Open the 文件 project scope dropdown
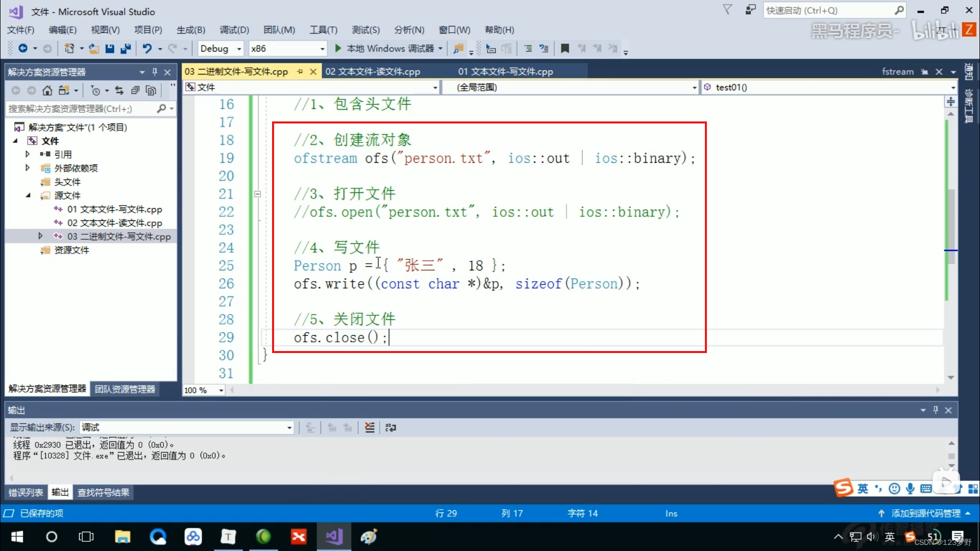Image resolution: width=980 pixels, height=551 pixels. [x=311, y=87]
